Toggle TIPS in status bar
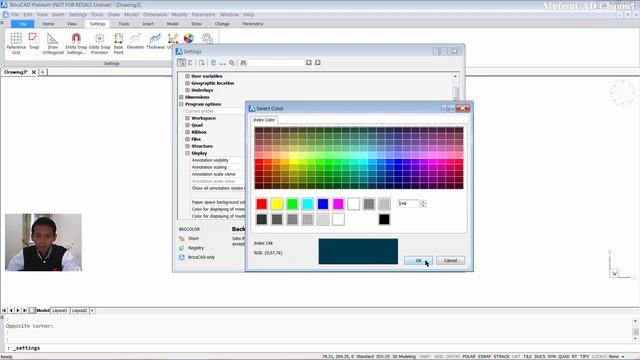 click(x=584, y=356)
